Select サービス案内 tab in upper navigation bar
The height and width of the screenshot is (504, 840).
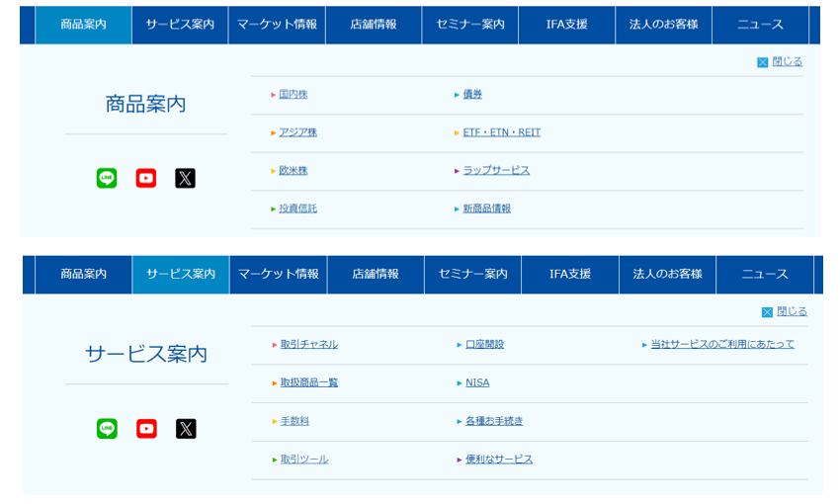[x=180, y=25]
